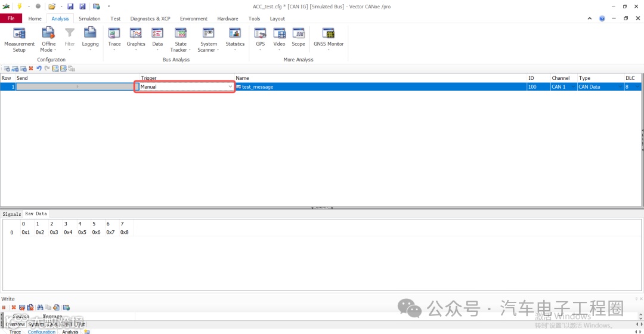This screenshot has width=644, height=334.
Task: Expand the quick access toolbar customize arrow
Action: pyautogui.click(x=109, y=6)
